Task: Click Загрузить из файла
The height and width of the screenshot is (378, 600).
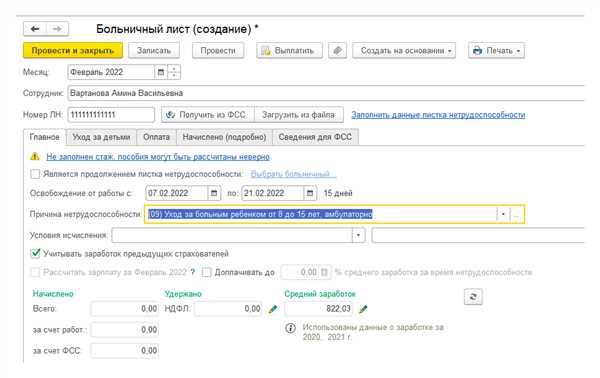Action: 298,115
